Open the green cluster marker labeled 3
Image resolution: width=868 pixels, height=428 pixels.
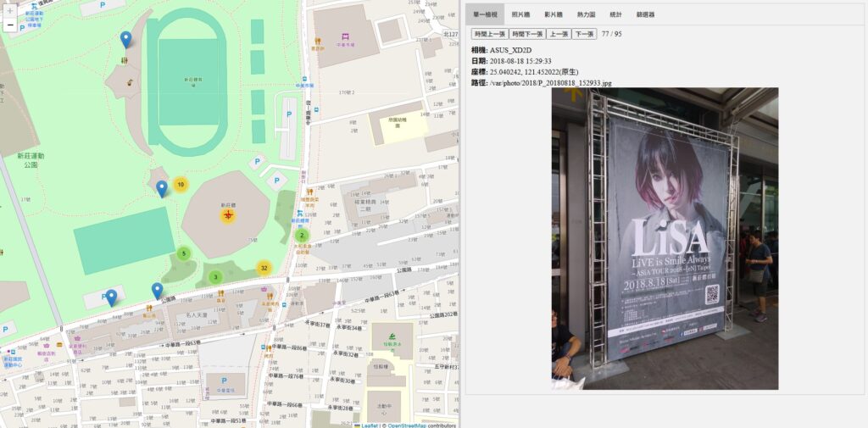coord(215,276)
